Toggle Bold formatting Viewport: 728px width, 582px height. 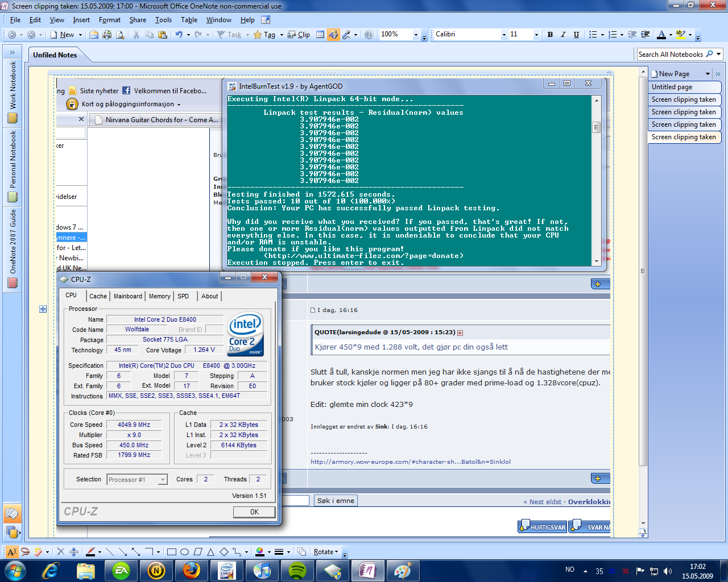550,35
